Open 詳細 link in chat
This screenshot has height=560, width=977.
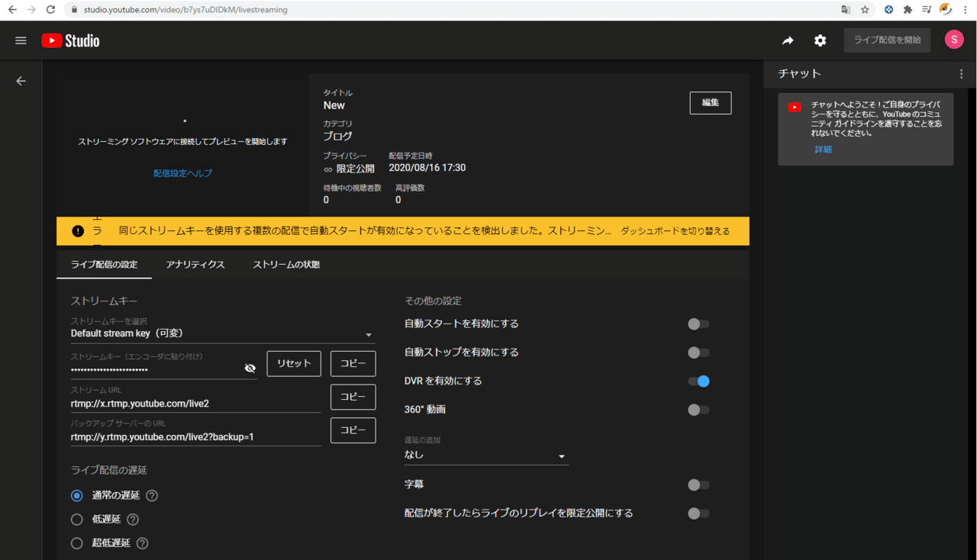pos(824,150)
